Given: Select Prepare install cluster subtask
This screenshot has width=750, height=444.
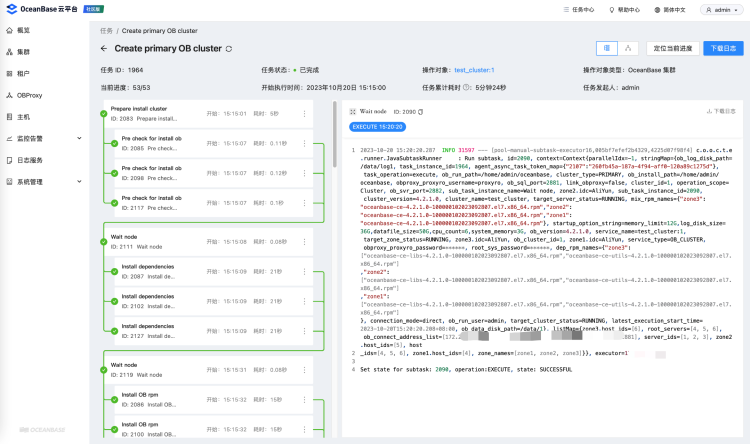Looking at the screenshot, I should [209, 114].
